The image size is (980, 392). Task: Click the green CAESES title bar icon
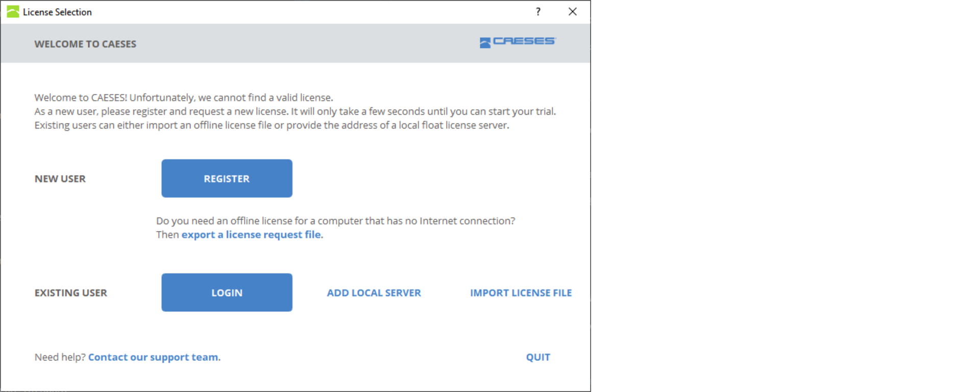(x=13, y=12)
